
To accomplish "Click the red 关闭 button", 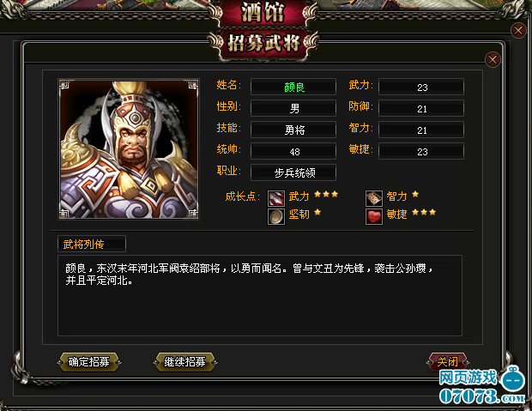I will pyautogui.click(x=447, y=361).
